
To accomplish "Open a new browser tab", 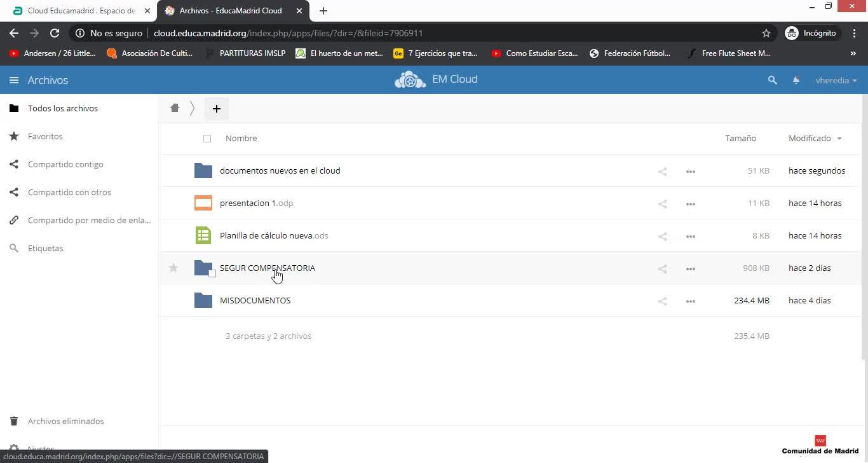I will [323, 11].
